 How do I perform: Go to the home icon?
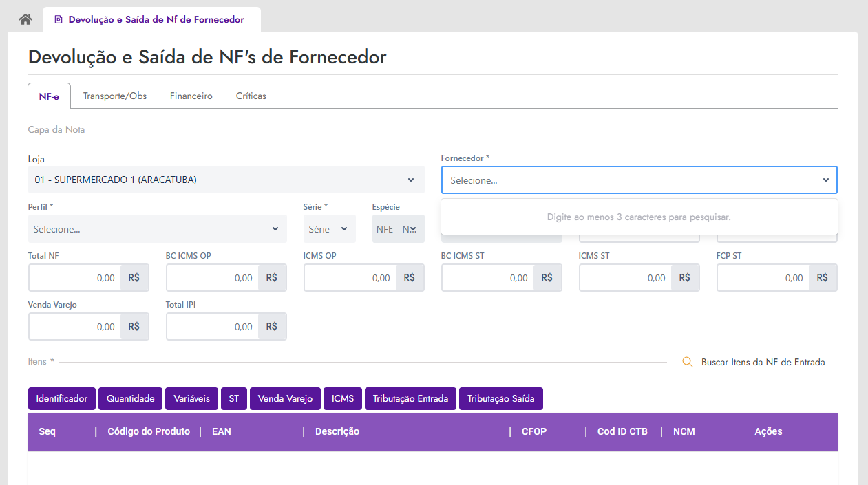(x=25, y=19)
